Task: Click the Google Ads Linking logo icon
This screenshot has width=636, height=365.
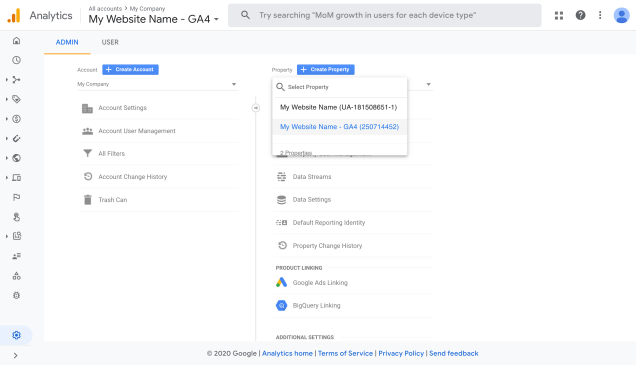Action: (281, 282)
